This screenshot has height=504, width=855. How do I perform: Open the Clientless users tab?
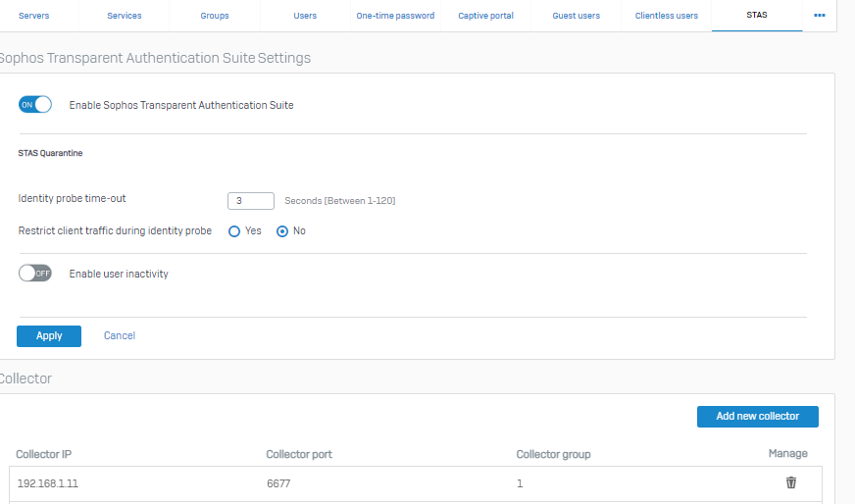coord(667,16)
